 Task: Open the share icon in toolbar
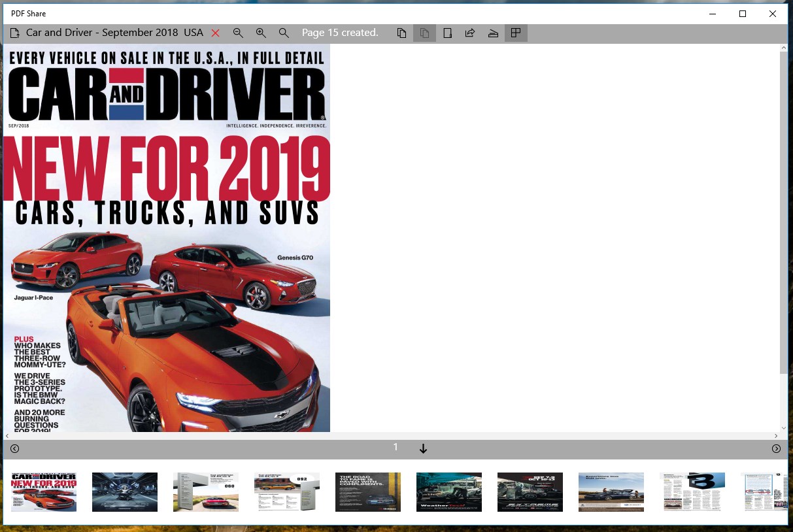tap(469, 33)
